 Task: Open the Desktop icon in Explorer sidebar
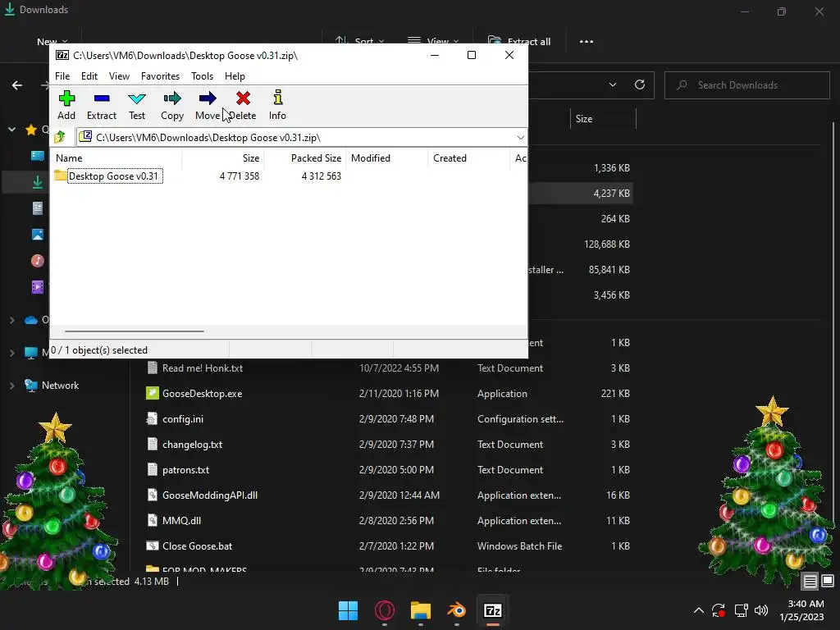[38, 155]
